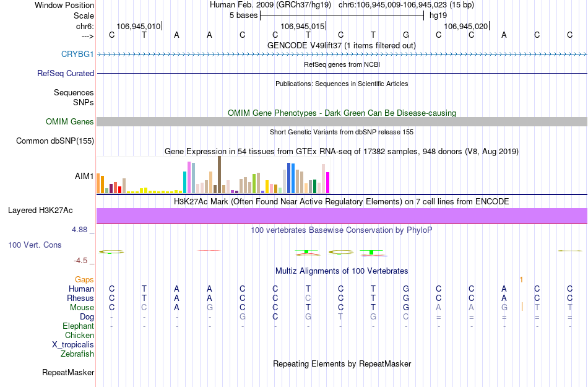Viewport: 588px width, 387px height.
Task: Select the Dog species label
Action: coord(87,317)
